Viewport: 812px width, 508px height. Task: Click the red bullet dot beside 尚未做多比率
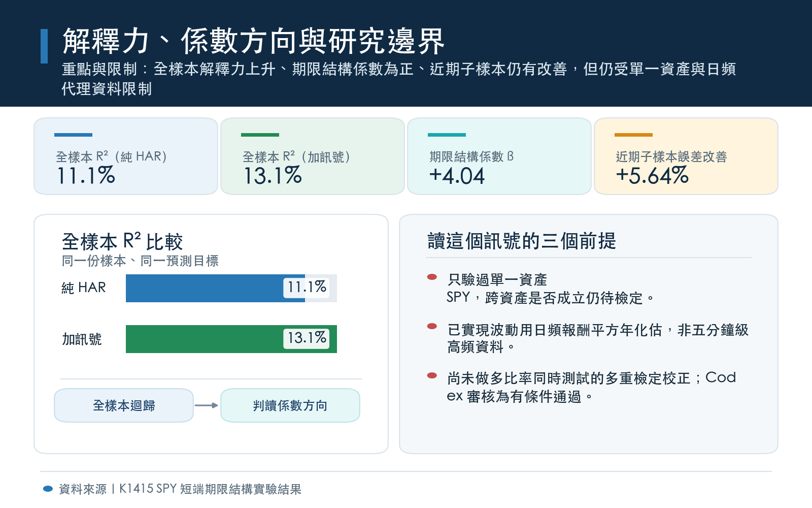[432, 375]
